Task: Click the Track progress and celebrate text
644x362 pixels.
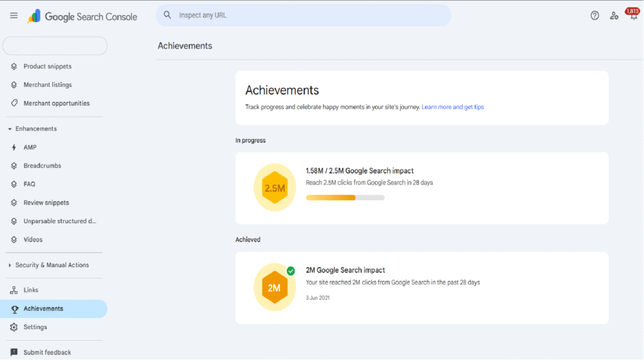Action: point(333,107)
